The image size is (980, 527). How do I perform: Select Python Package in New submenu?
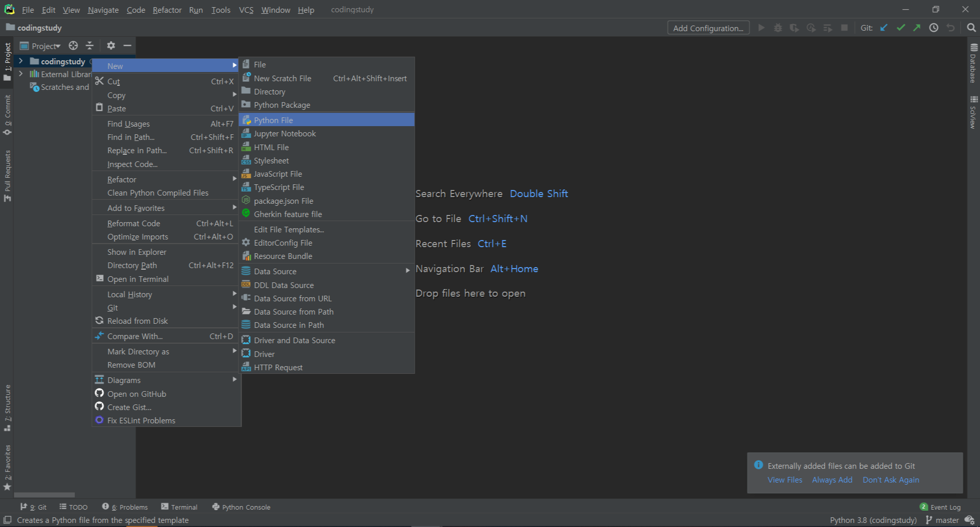pyautogui.click(x=327, y=105)
